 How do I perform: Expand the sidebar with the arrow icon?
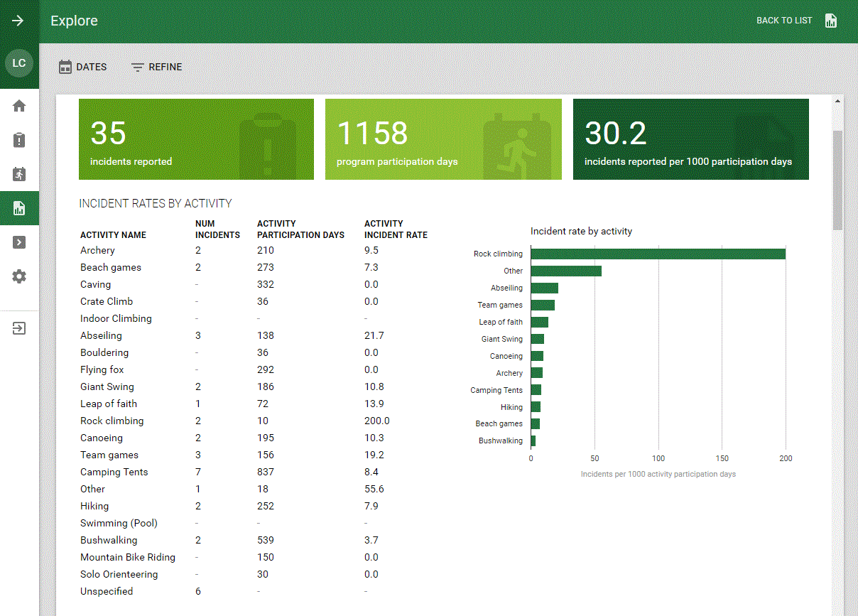coord(18,21)
